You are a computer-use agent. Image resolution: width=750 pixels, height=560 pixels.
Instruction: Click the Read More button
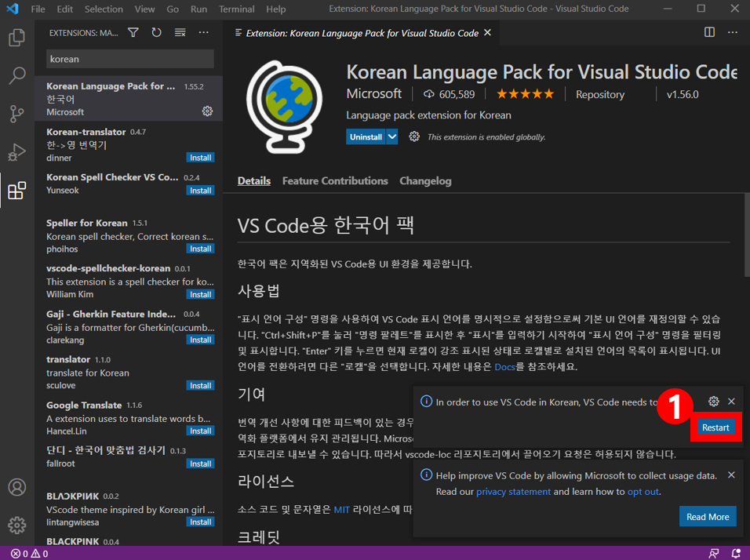tap(708, 517)
